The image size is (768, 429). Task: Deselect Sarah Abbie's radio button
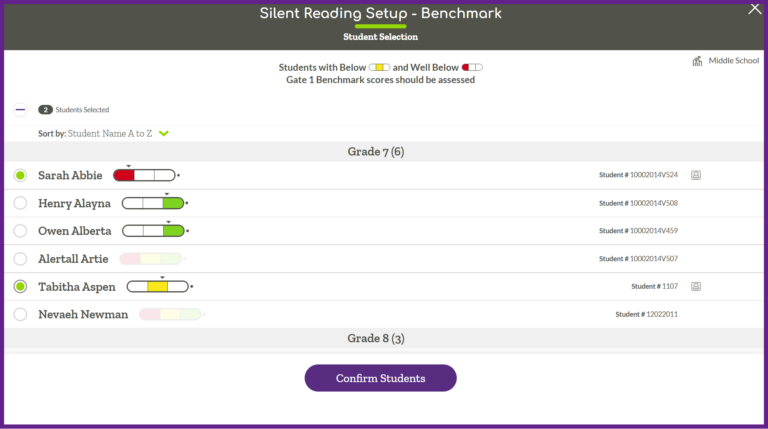(20, 175)
